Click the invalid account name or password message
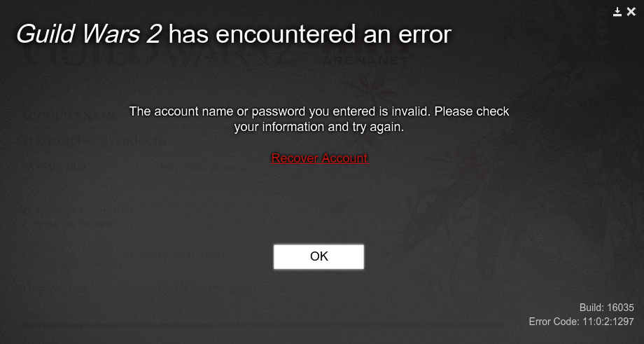This screenshot has height=344, width=644. (x=319, y=119)
